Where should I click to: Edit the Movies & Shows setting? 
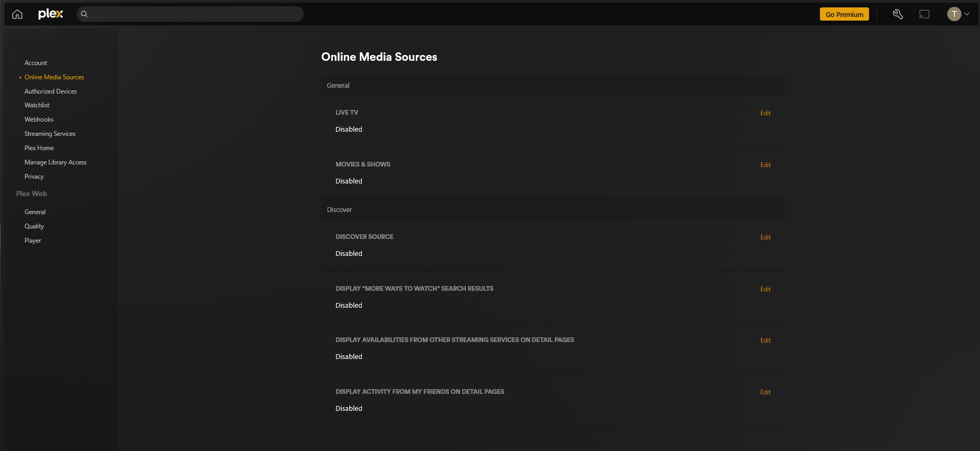(765, 165)
